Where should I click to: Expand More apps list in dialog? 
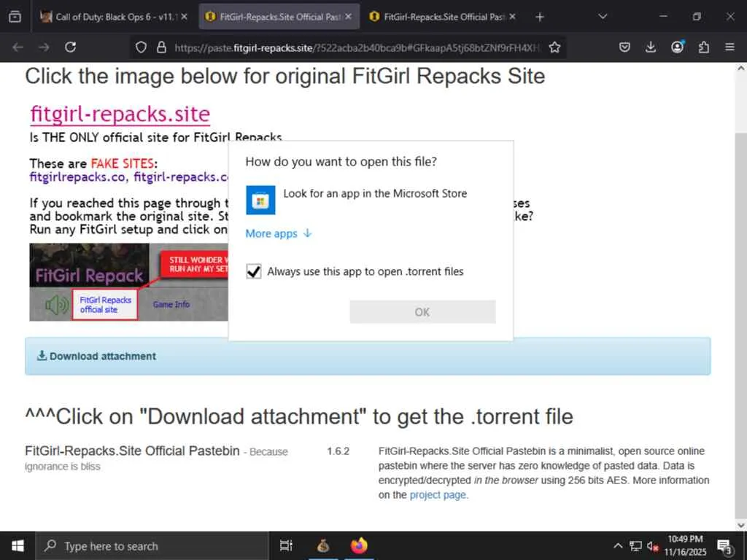[279, 233]
